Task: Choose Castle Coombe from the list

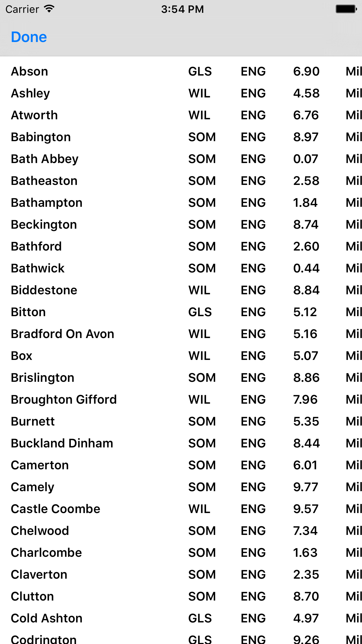Action: [181, 509]
